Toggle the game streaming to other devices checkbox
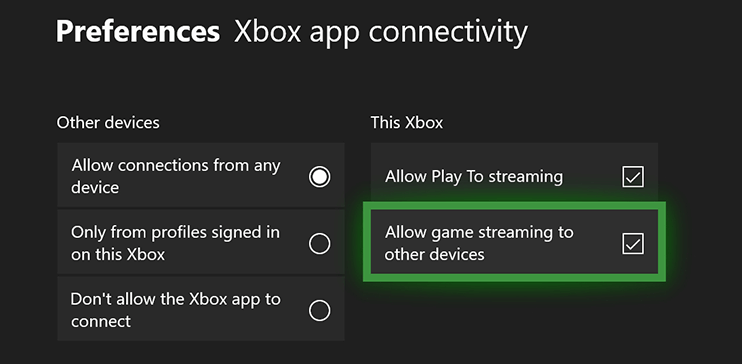The width and height of the screenshot is (742, 364). pyautogui.click(x=633, y=244)
